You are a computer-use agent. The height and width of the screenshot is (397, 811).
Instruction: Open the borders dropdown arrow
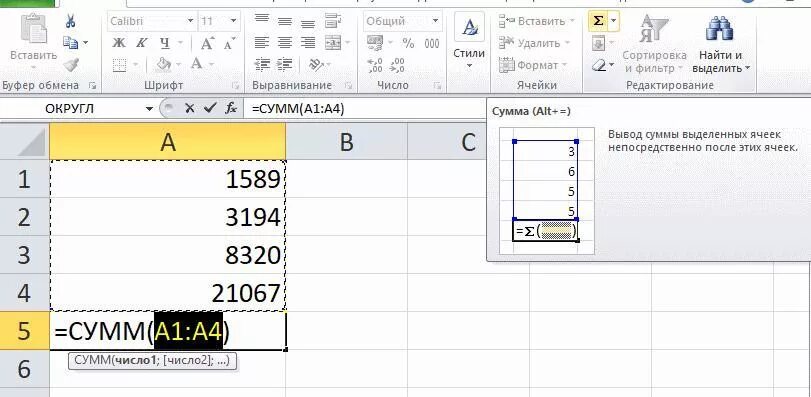(x=136, y=65)
